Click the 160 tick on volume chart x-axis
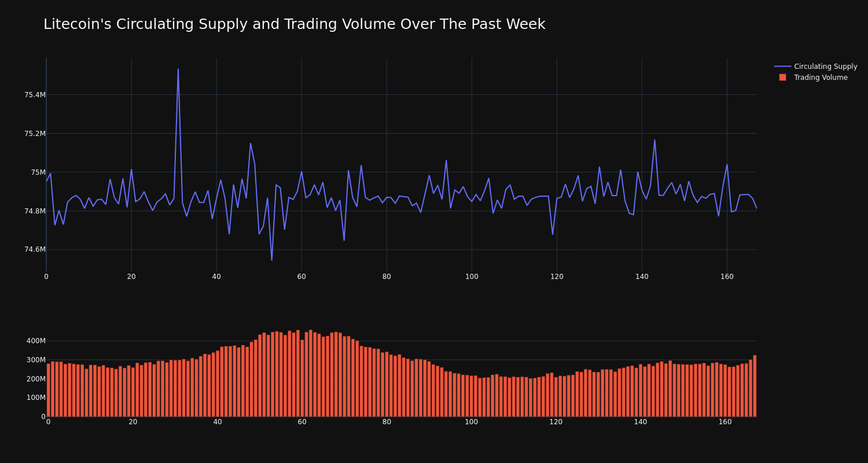This screenshot has width=868, height=463. point(725,422)
